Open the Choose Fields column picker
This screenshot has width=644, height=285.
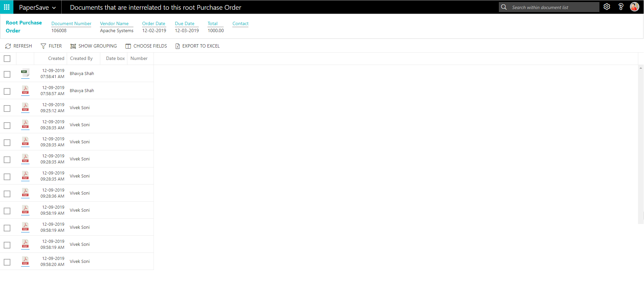[146, 46]
